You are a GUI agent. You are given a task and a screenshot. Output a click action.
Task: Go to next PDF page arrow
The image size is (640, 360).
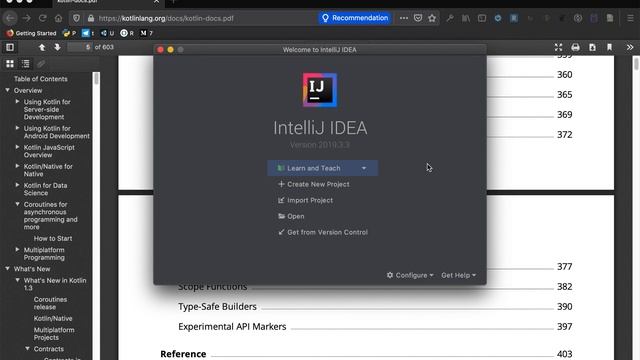(x=57, y=47)
